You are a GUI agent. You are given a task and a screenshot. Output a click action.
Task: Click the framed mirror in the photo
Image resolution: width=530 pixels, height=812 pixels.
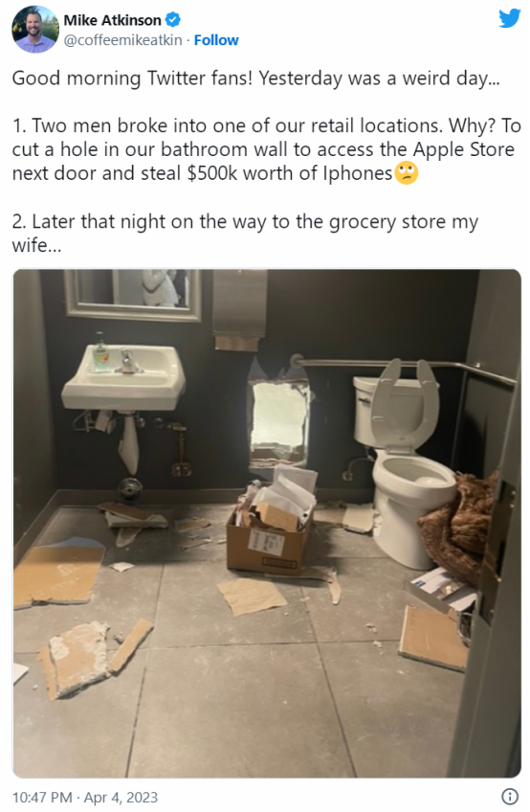click(132, 294)
